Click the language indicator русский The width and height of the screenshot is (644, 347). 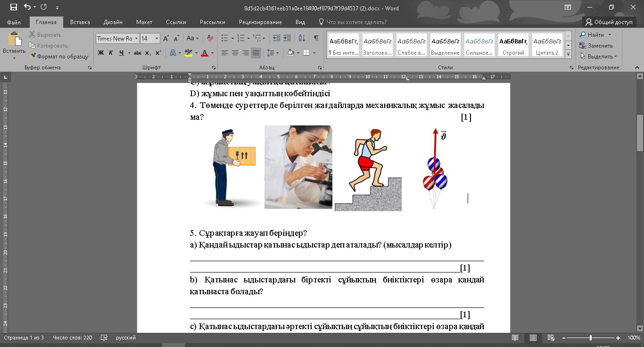[x=126, y=338]
